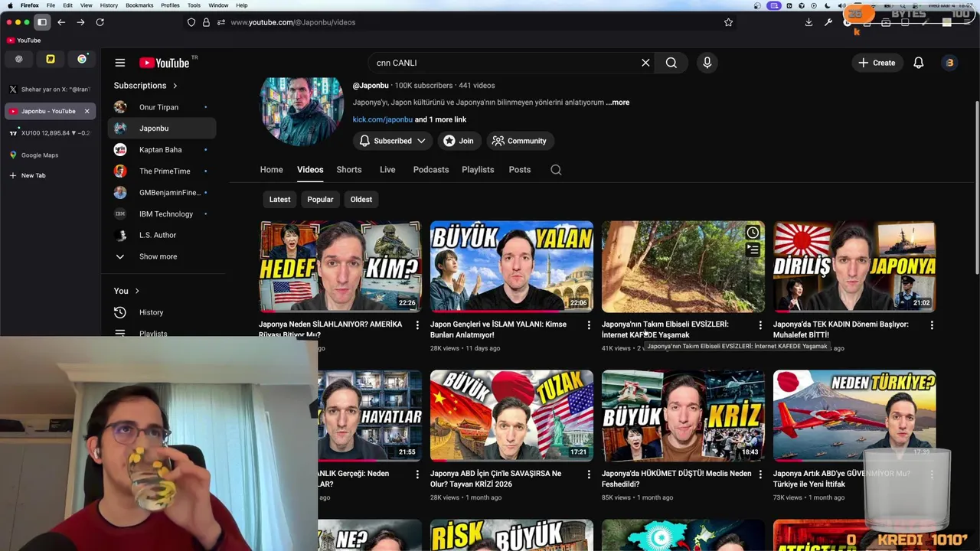Click the page vertical scrollbar
The image size is (980, 551).
(x=976, y=187)
